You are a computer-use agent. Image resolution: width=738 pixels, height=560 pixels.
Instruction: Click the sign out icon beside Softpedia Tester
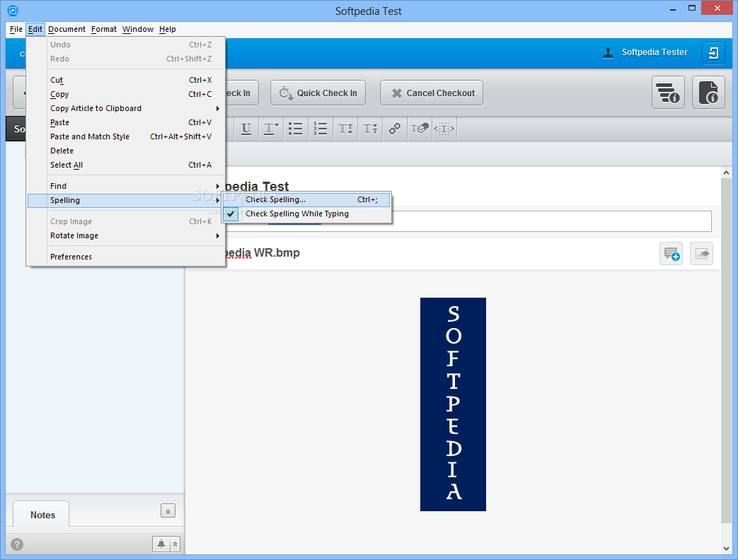[x=713, y=52]
